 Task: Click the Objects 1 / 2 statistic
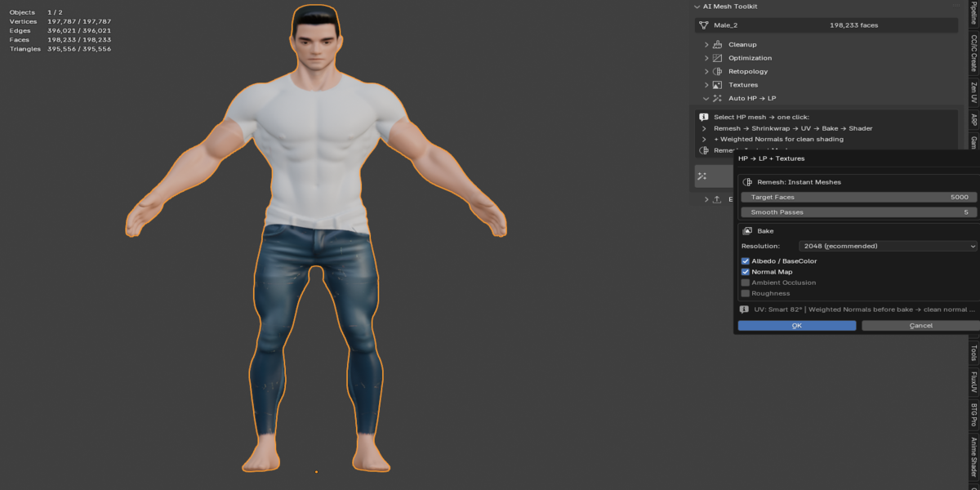coord(36,12)
